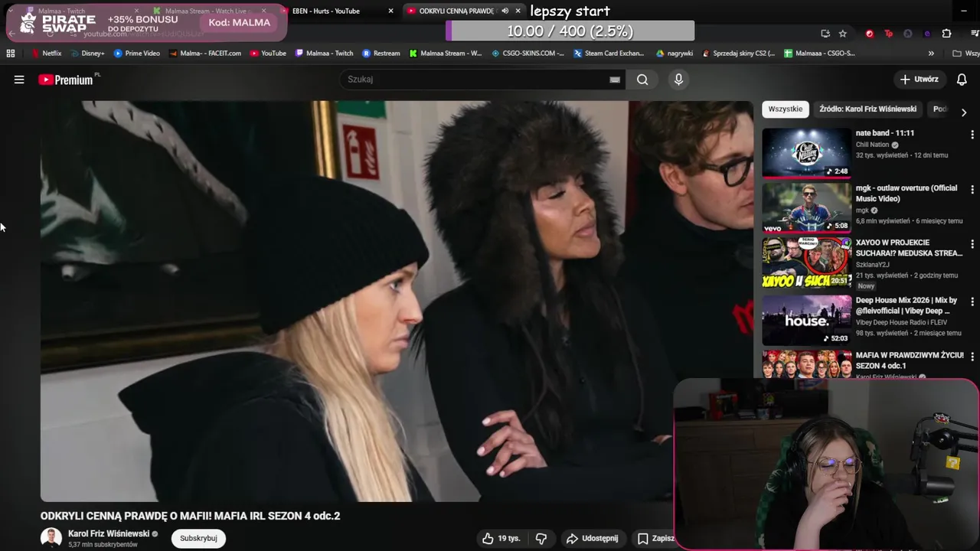The height and width of the screenshot is (551, 980).
Task: Click the Udostępnij share button
Action: point(592,539)
